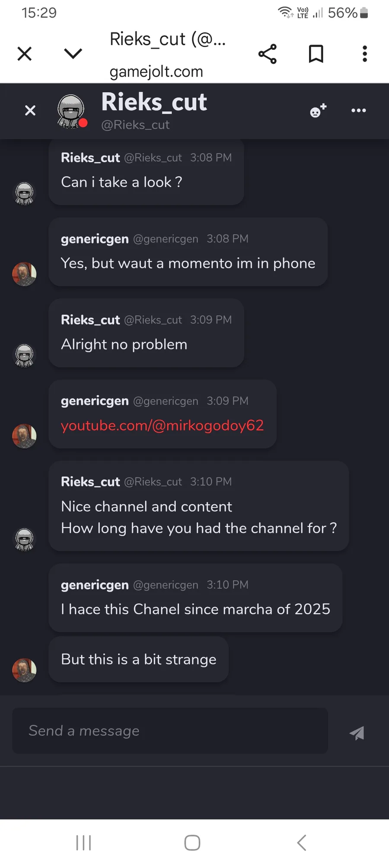Close the browser custom tab
Screen dimensions: 389x868
tap(25, 54)
